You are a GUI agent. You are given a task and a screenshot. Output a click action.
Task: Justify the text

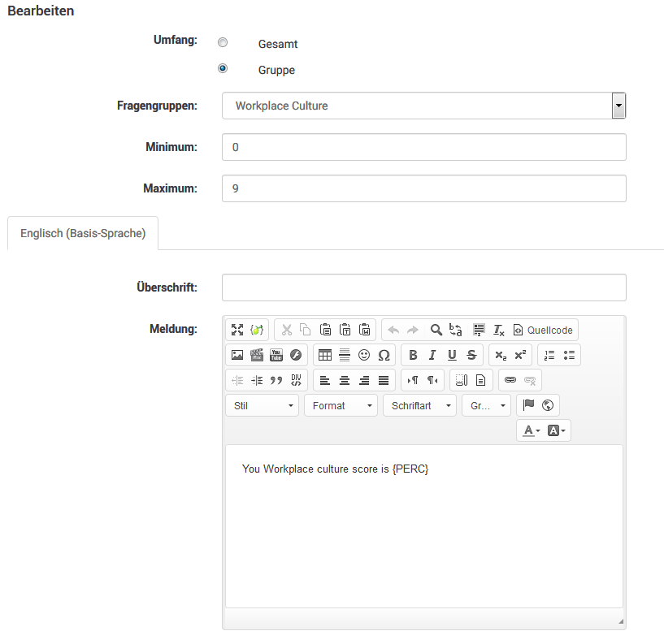point(384,380)
